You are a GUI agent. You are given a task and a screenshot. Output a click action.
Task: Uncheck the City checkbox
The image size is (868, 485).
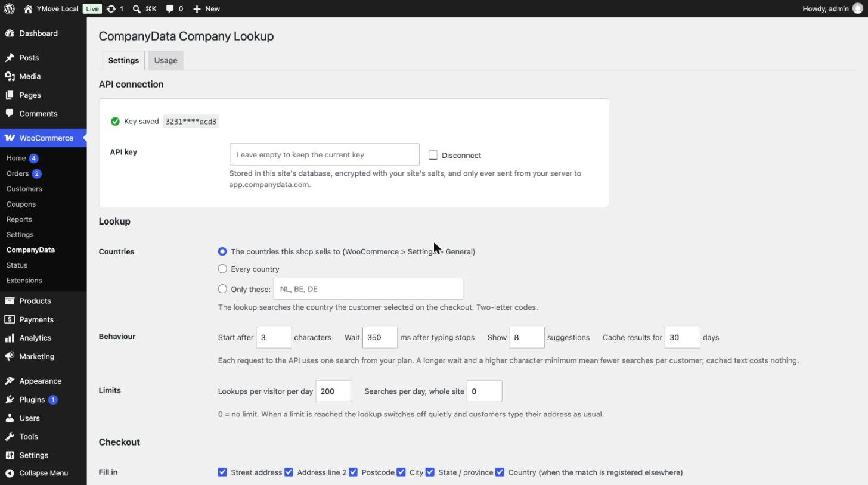point(401,472)
